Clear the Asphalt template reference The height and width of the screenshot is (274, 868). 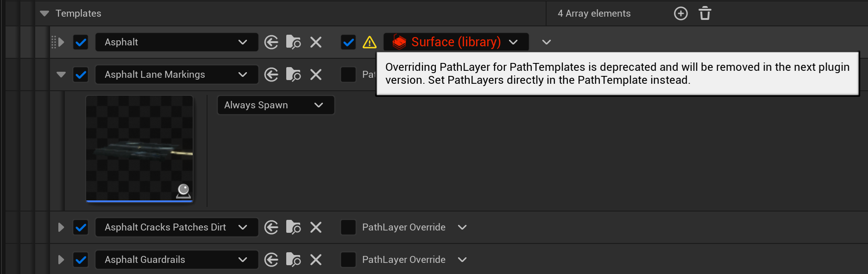316,42
